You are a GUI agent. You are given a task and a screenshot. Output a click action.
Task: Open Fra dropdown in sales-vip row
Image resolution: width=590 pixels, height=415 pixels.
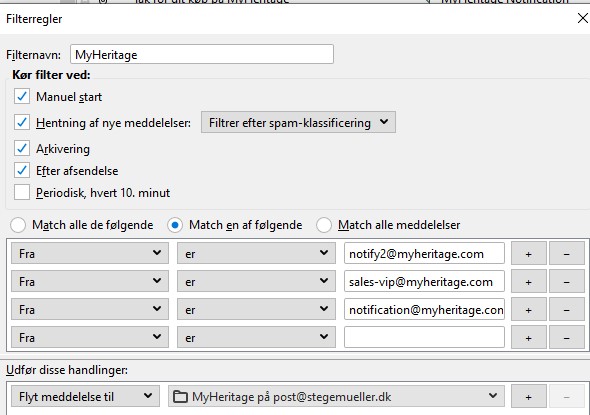[90, 281]
